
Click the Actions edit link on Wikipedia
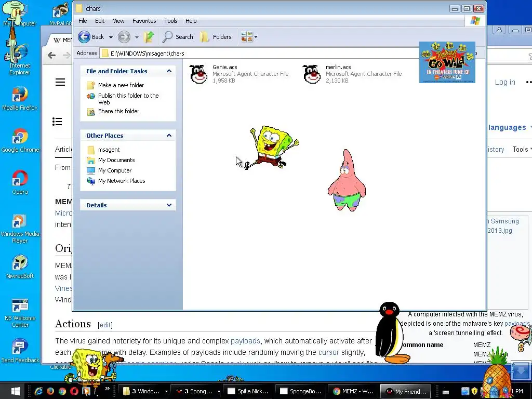tap(105, 325)
